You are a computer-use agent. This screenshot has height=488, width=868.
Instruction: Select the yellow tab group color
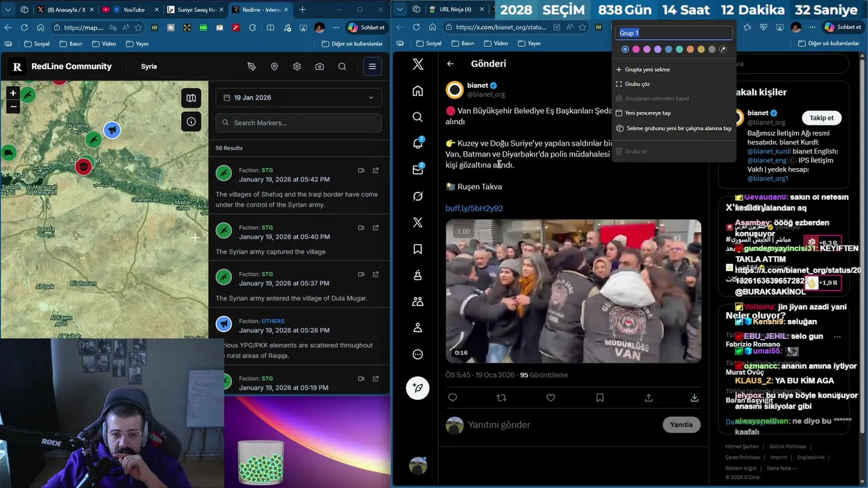(701, 49)
